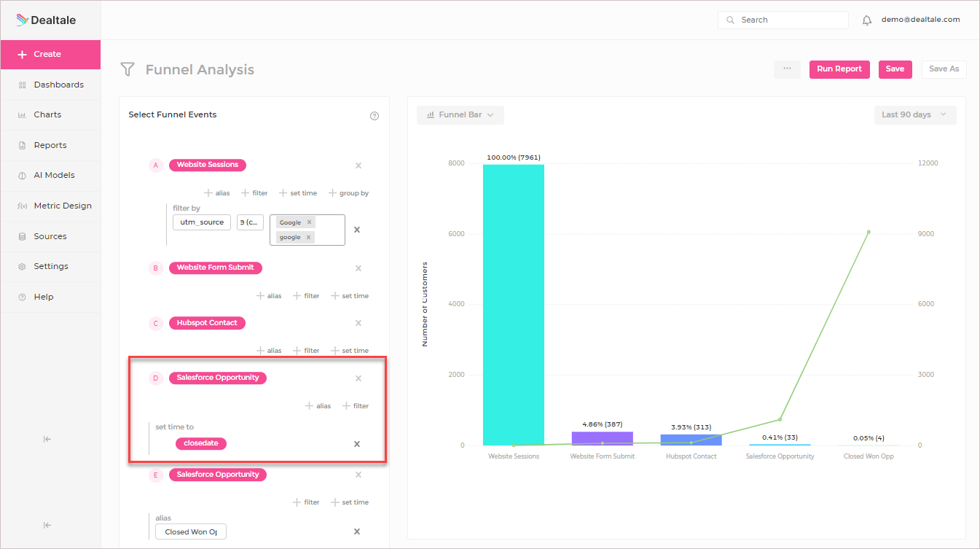Open Help from the sidebar
The image size is (980, 549).
(x=50, y=297)
